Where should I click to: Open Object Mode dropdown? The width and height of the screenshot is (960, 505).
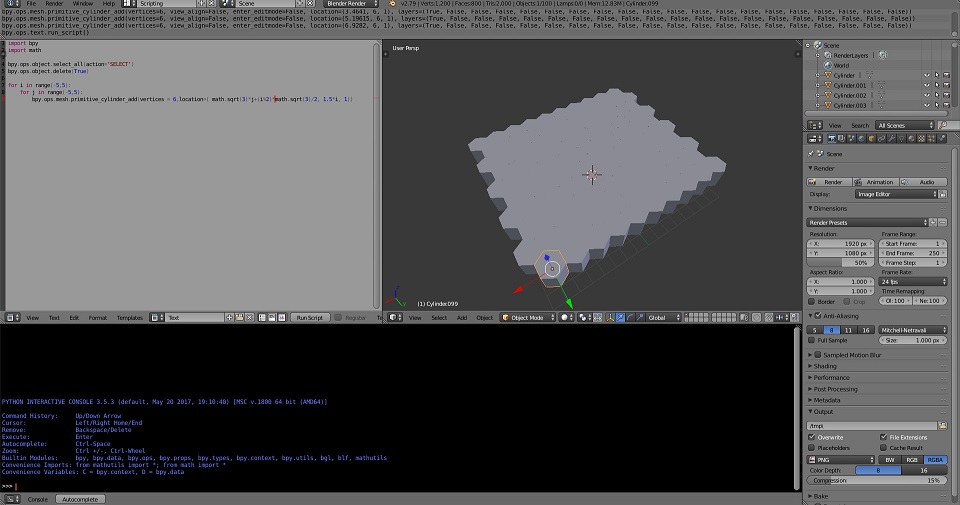pos(528,318)
